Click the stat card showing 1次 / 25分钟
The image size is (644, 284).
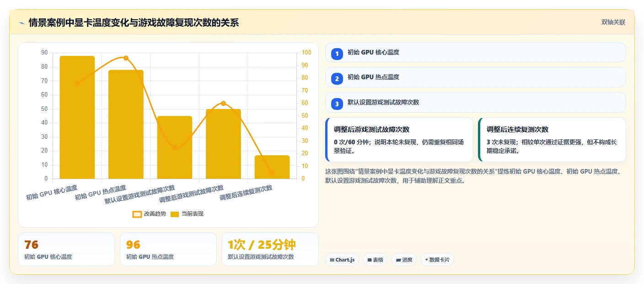pyautogui.click(x=270, y=249)
